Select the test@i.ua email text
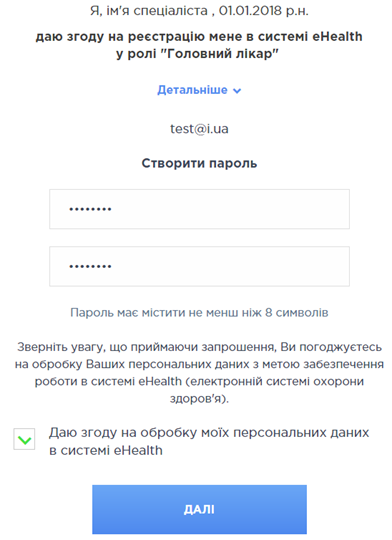Screen dimensions: 392x540 pos(199,128)
